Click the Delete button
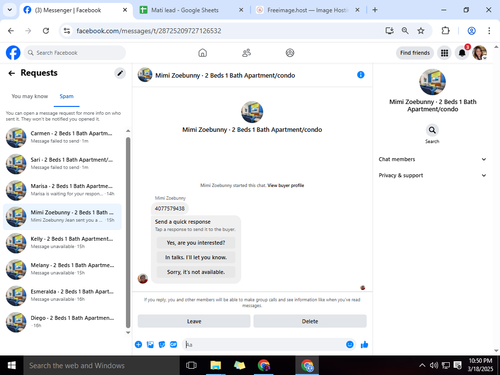500x375 pixels. pyautogui.click(x=310, y=321)
